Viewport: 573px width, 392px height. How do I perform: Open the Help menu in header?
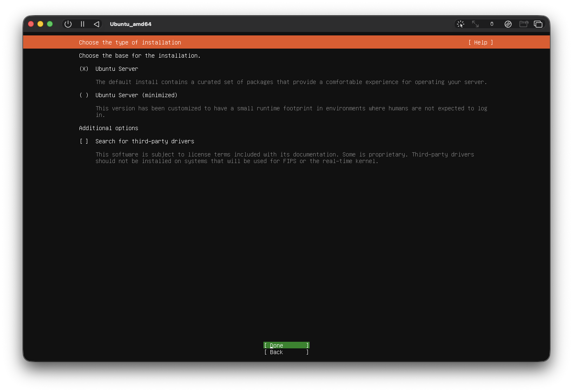tap(480, 42)
